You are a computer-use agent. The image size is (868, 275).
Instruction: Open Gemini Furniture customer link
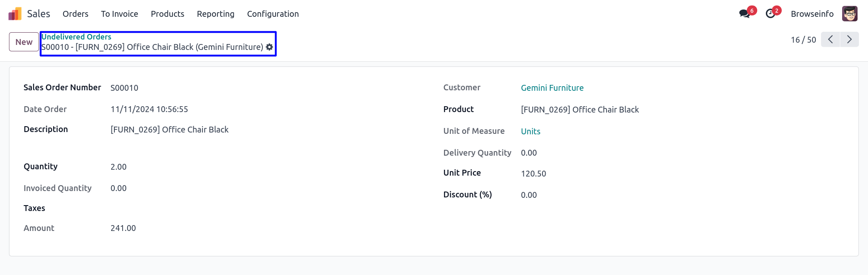pyautogui.click(x=552, y=88)
